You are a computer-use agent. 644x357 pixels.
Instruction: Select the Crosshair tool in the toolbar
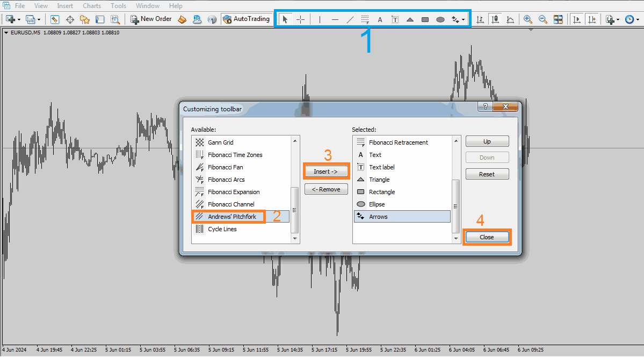300,19
